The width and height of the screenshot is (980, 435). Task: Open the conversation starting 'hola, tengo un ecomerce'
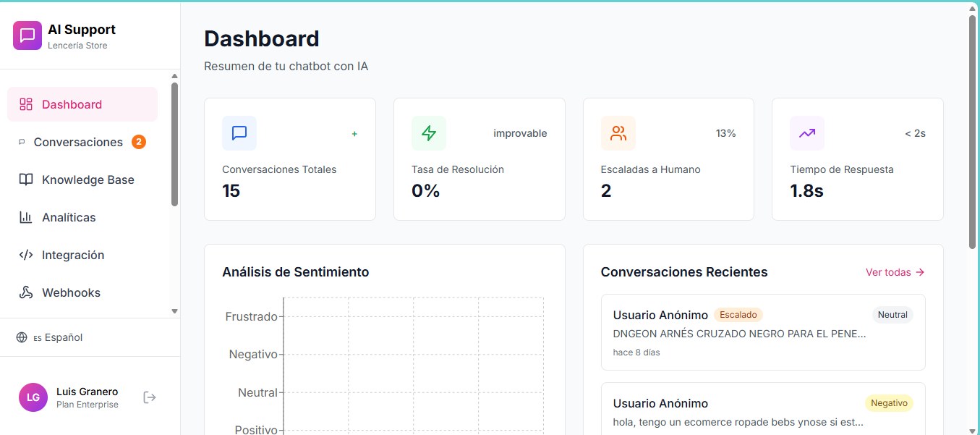[763, 409]
